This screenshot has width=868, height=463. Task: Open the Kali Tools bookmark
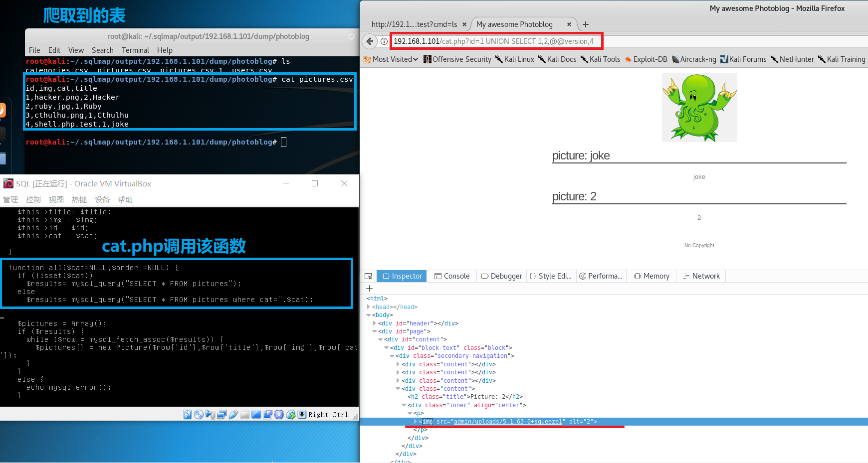[600, 59]
